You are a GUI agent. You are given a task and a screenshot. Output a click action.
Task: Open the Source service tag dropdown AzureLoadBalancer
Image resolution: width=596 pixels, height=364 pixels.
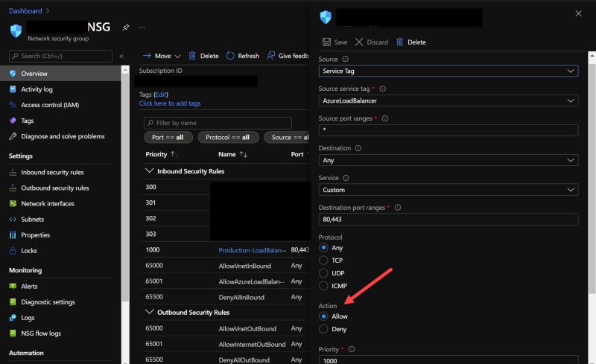tap(448, 100)
